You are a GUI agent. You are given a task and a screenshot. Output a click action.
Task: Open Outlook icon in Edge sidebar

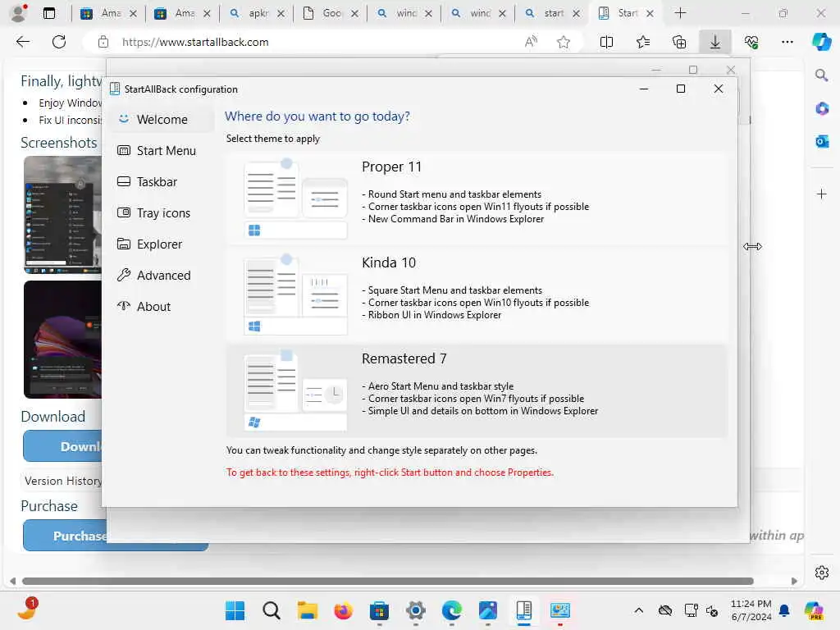tap(821, 141)
